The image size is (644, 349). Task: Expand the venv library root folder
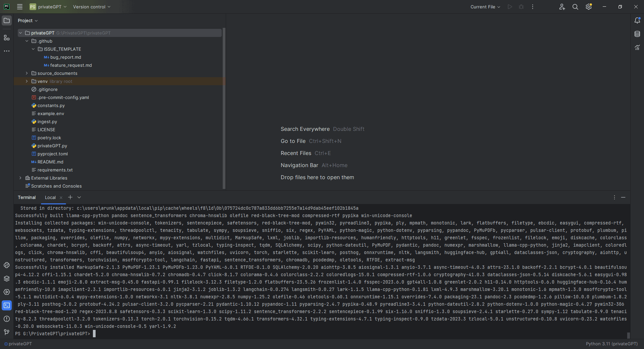[27, 81]
